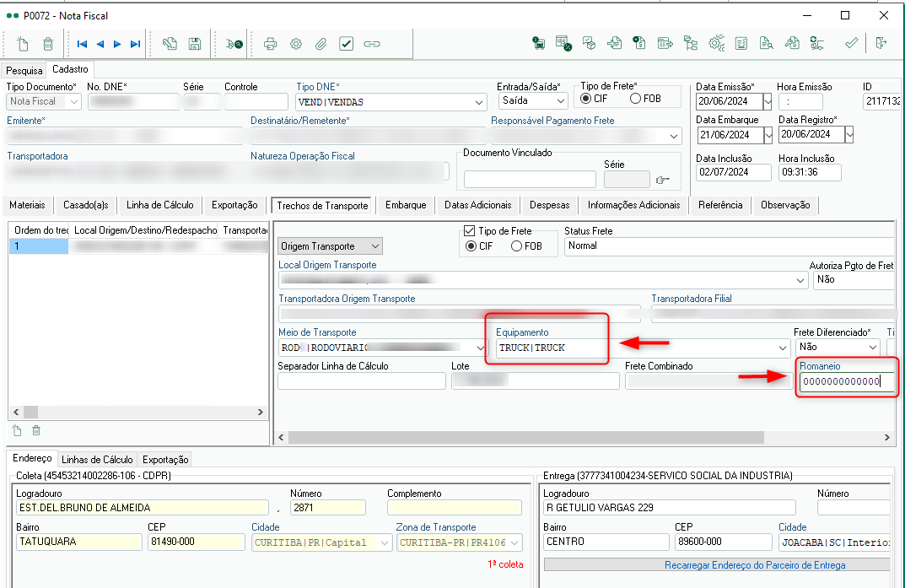Image resolution: width=905 pixels, height=588 pixels.
Task: Open the Linha de Cálculo tab
Action: 160,205
